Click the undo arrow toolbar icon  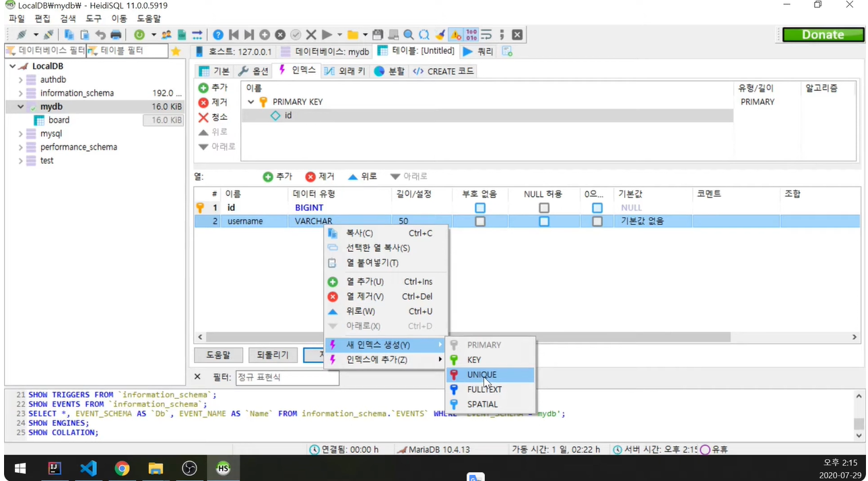(x=100, y=34)
